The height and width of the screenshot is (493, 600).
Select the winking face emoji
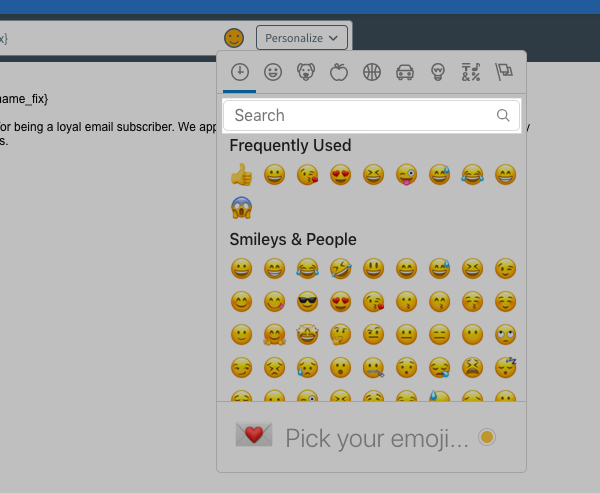coord(505,268)
